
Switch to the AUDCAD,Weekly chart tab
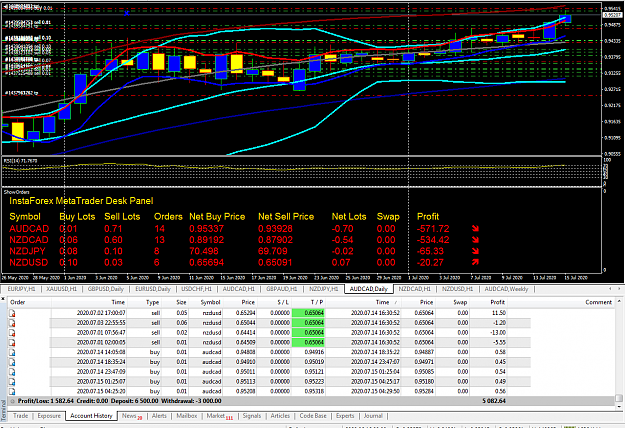point(506,289)
